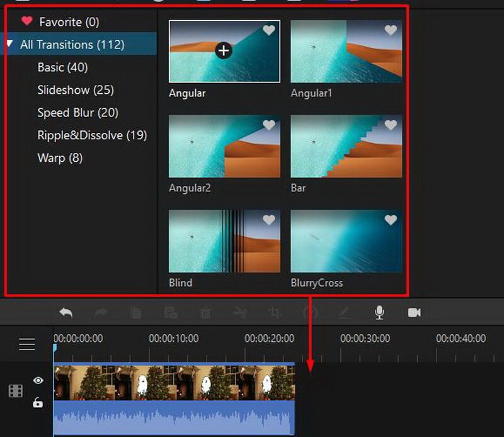The height and width of the screenshot is (437, 504).
Task: Click the Blind name label
Action: [x=181, y=283]
